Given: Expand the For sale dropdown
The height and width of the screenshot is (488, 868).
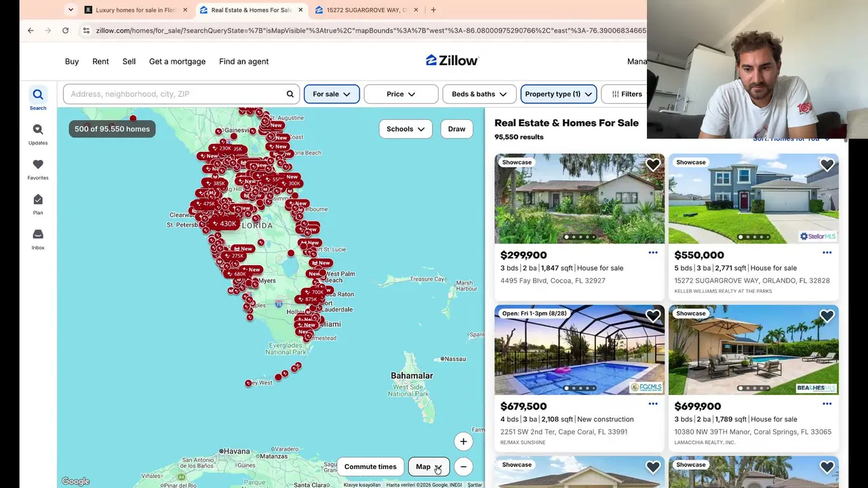Looking at the screenshot, I should [332, 94].
